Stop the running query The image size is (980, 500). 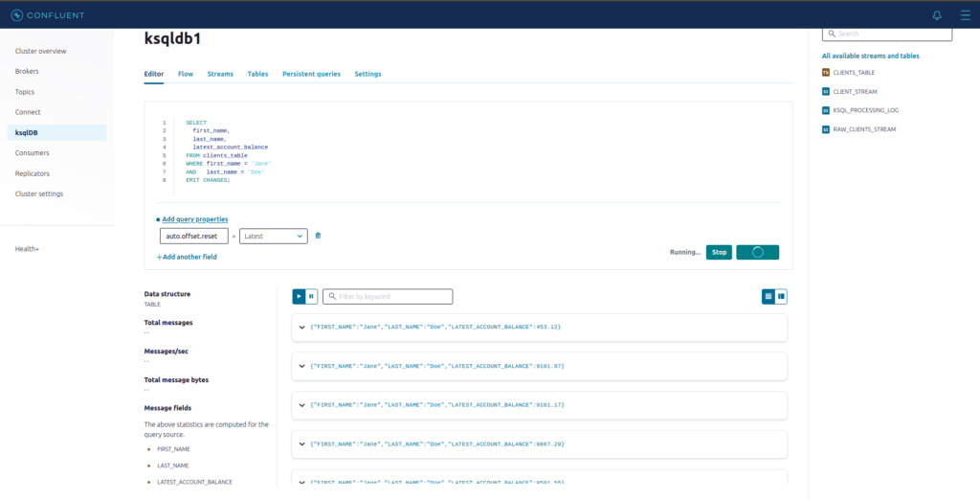coord(719,253)
